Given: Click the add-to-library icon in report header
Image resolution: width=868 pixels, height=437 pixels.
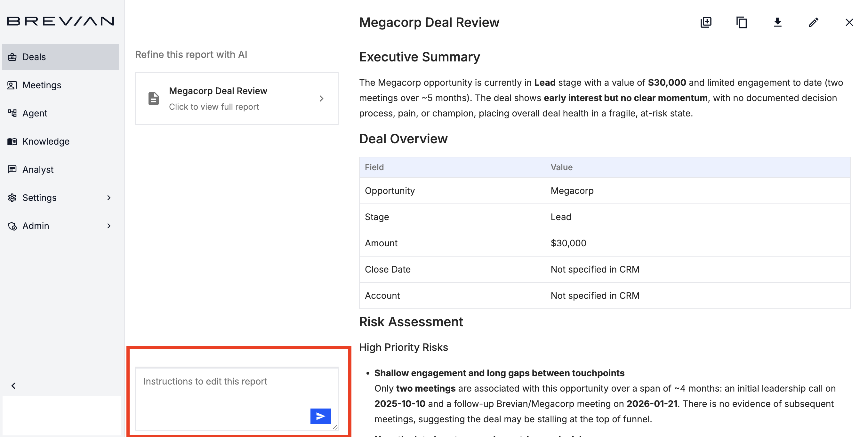Looking at the screenshot, I should pyautogui.click(x=706, y=23).
